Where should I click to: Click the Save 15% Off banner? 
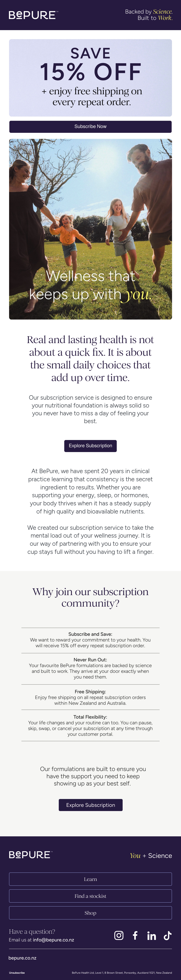[x=90, y=78]
